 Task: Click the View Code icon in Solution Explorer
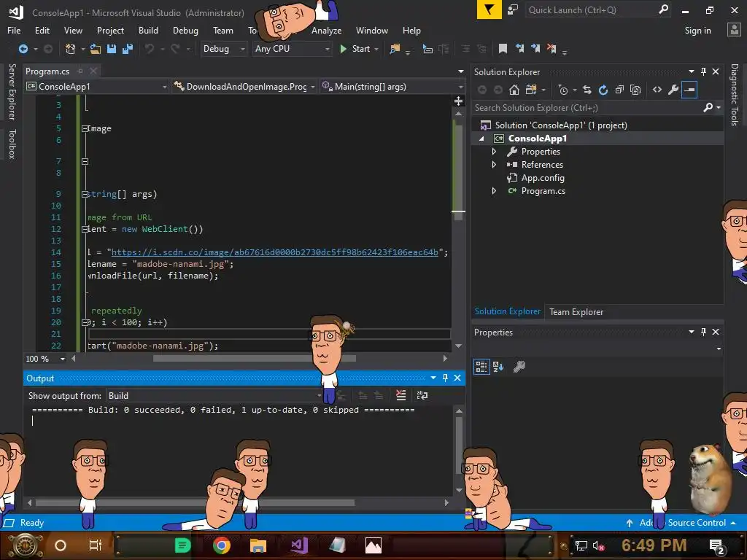coord(657,90)
